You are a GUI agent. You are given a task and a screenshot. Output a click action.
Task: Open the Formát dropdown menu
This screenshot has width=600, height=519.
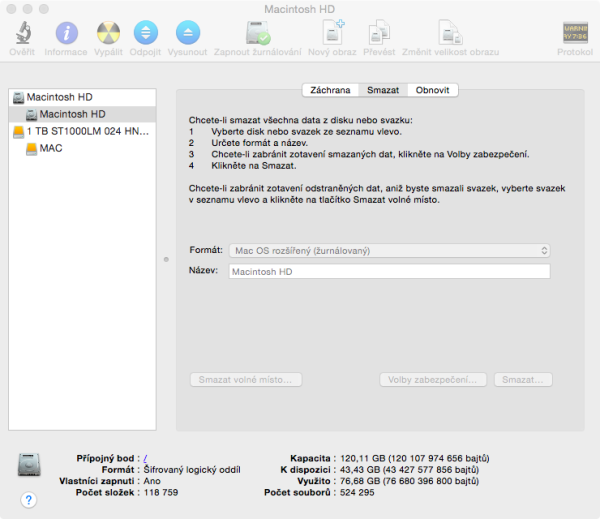click(x=390, y=250)
